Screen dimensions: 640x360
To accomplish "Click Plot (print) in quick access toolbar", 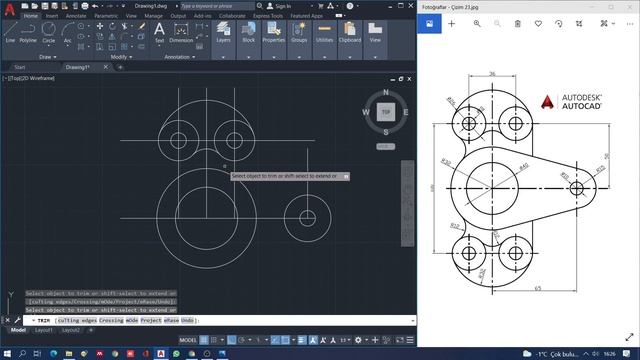I will point(85,6).
